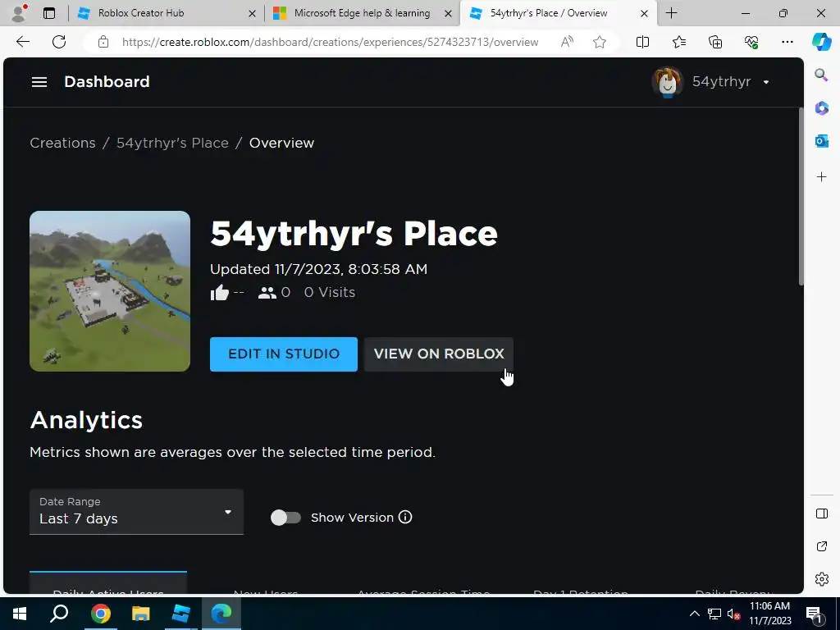Screen dimensions: 840x630
Task: Click the Microsoft Edge taskbar icon
Action: (221, 614)
